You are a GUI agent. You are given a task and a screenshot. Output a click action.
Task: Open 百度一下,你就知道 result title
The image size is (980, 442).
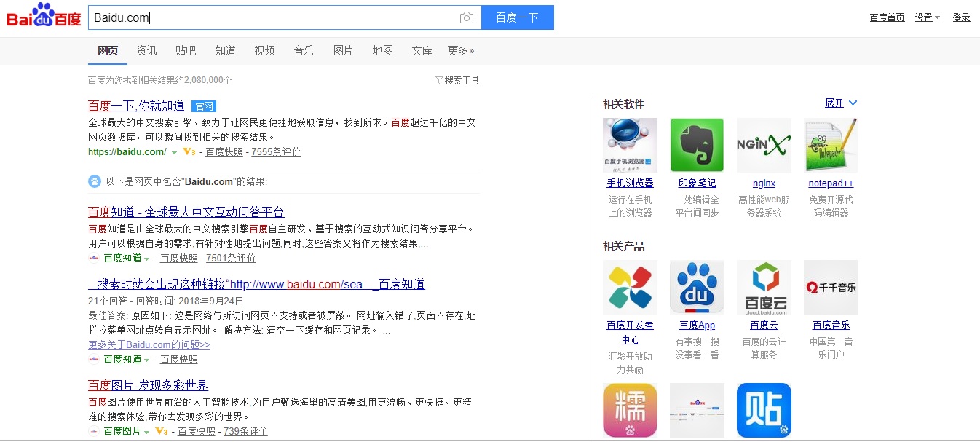[x=136, y=106]
